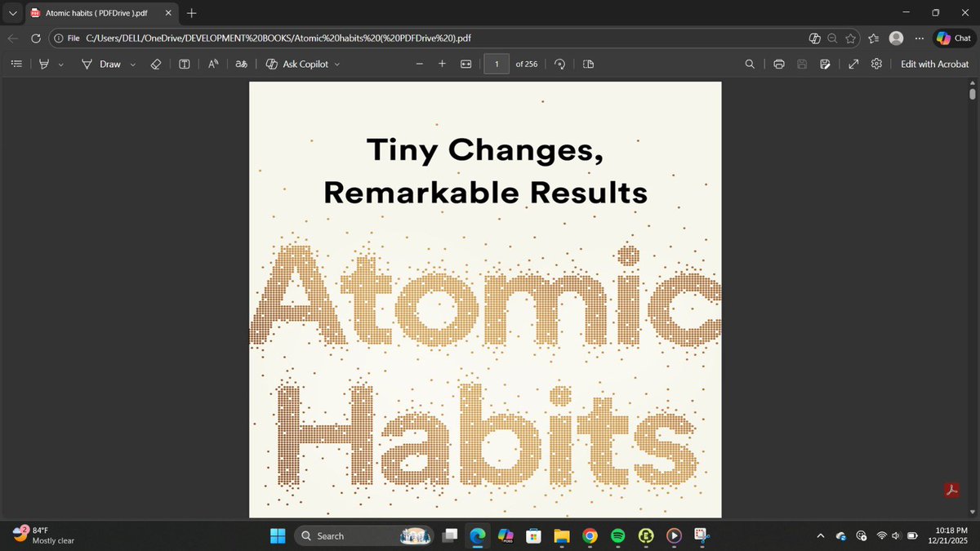Screen dimensions: 980x551
Task: Open PDF toolbar settings gear
Action: 876,64
